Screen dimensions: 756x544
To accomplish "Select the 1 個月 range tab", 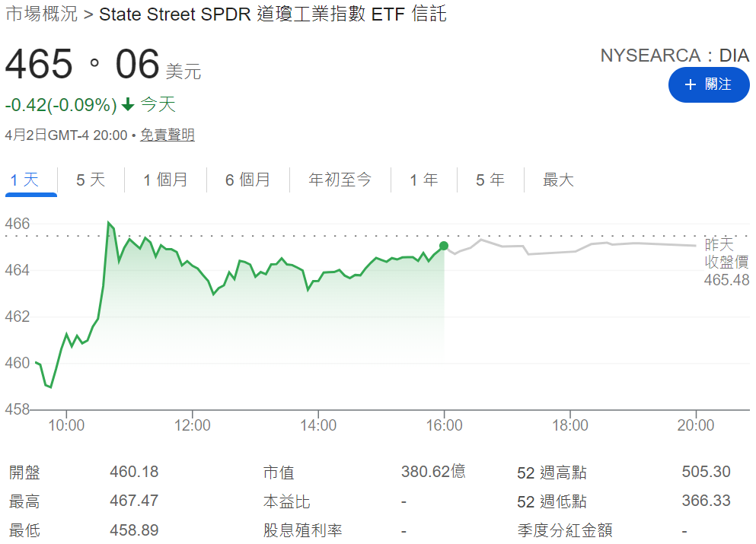I will (x=165, y=180).
